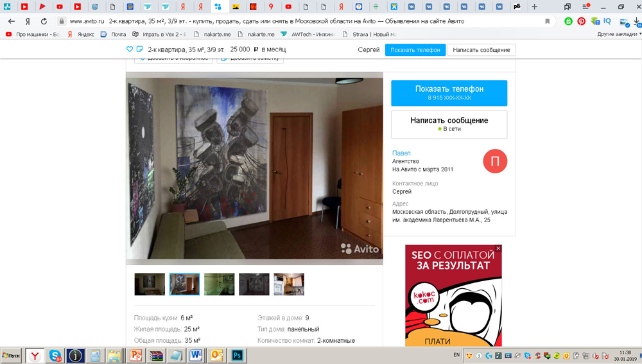Open the 'Играть в Vex 2' bookmark
642x364 pixels.
click(x=159, y=35)
